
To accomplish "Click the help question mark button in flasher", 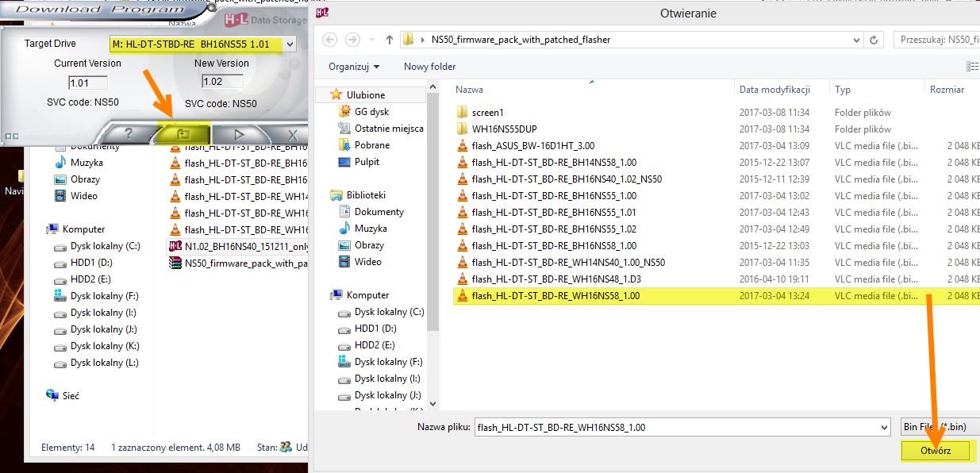I will (129, 134).
